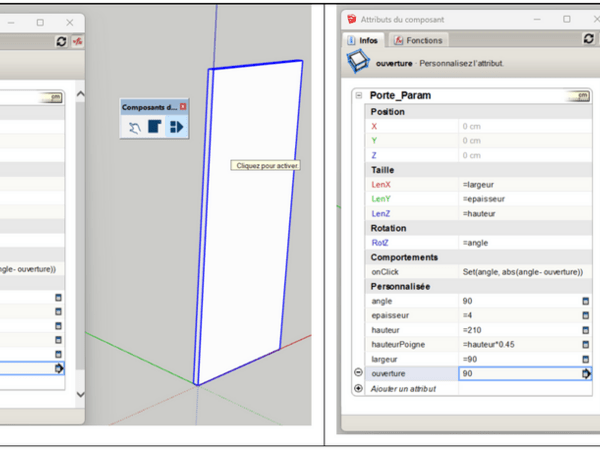Open Component Options from the floating toolbar
This screenshot has height=450, width=600.
click(154, 127)
